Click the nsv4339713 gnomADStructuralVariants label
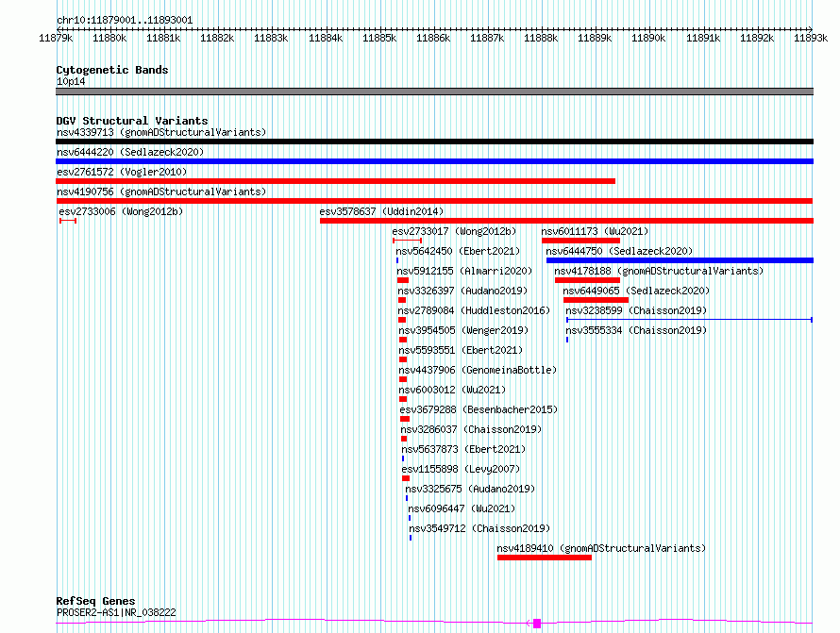Viewport: 840px width, 633px height. (161, 132)
